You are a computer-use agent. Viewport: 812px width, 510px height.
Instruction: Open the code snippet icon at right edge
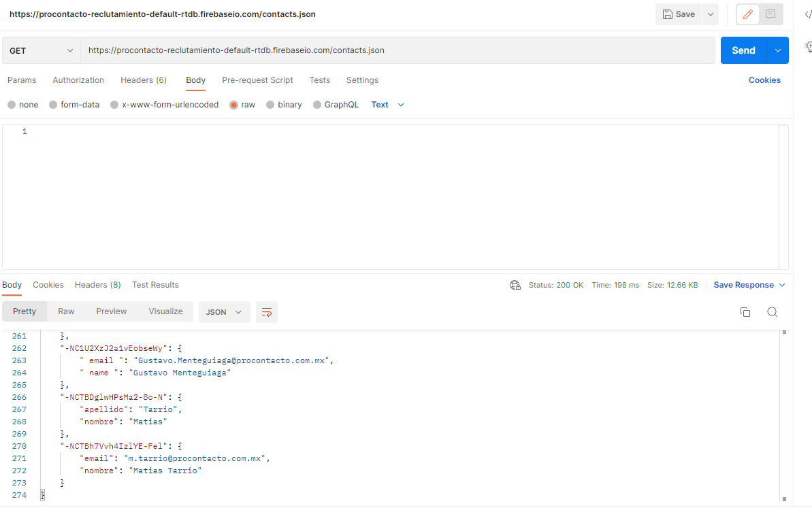coord(808,14)
